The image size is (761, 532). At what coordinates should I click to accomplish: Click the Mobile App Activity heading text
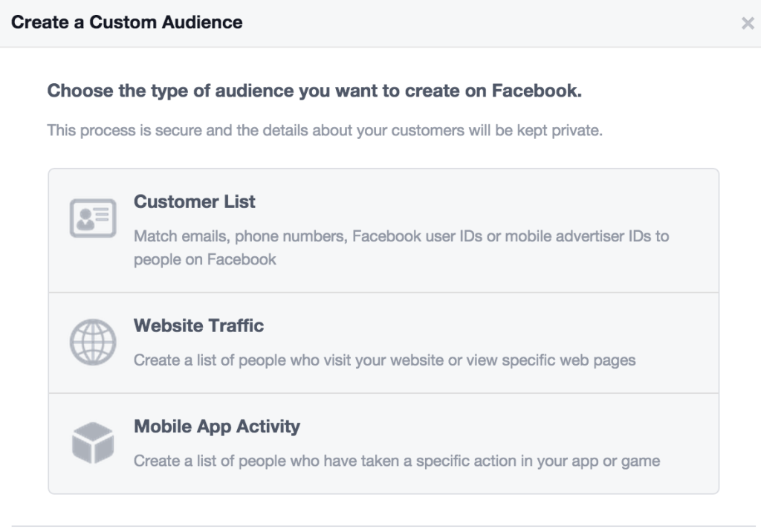point(216,426)
